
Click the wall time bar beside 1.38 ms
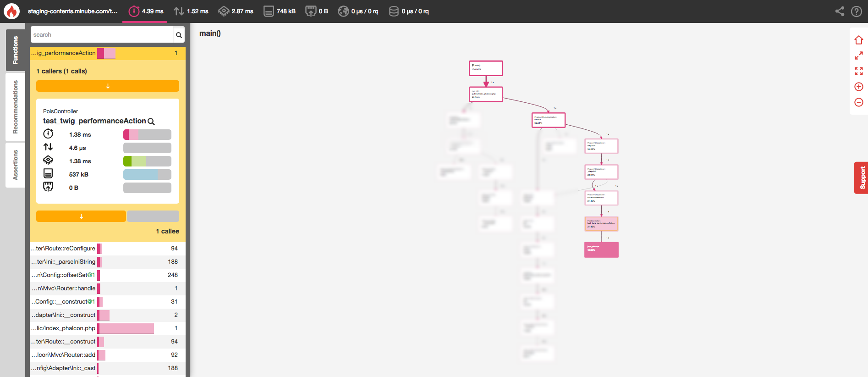[147, 134]
